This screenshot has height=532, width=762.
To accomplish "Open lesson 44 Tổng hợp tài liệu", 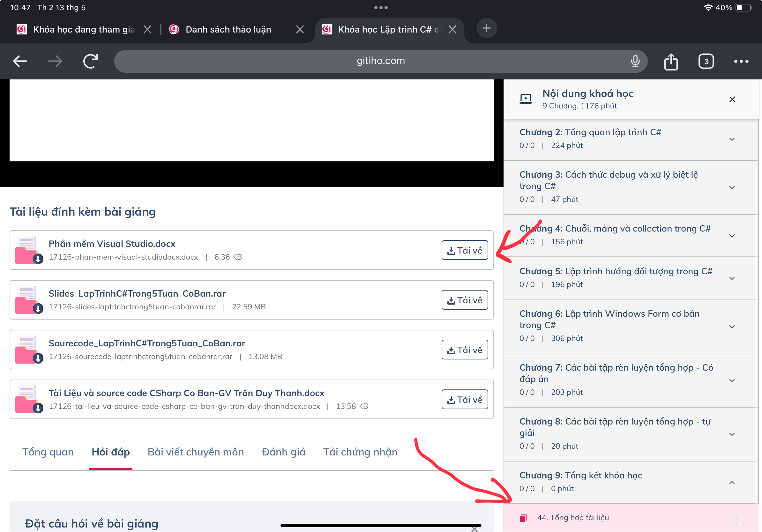I will click(573, 518).
